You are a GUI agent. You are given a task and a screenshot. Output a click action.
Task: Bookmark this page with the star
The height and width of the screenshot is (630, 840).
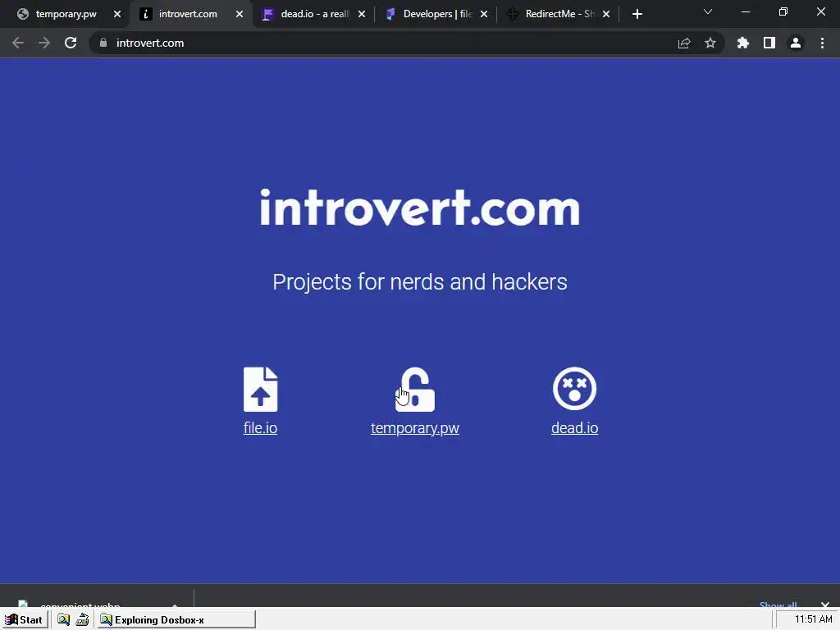pyautogui.click(x=710, y=43)
